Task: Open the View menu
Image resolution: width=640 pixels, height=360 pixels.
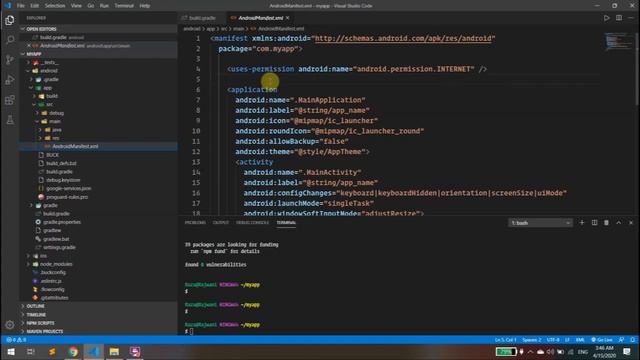Action: [x=76, y=6]
